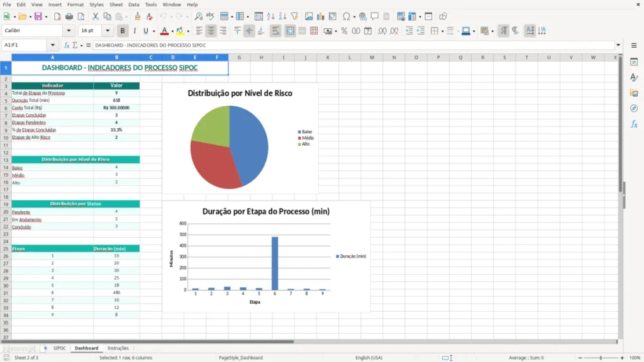Toggle Underline formatting
Image resolution: width=644 pixels, height=362 pixels.
(x=145, y=31)
